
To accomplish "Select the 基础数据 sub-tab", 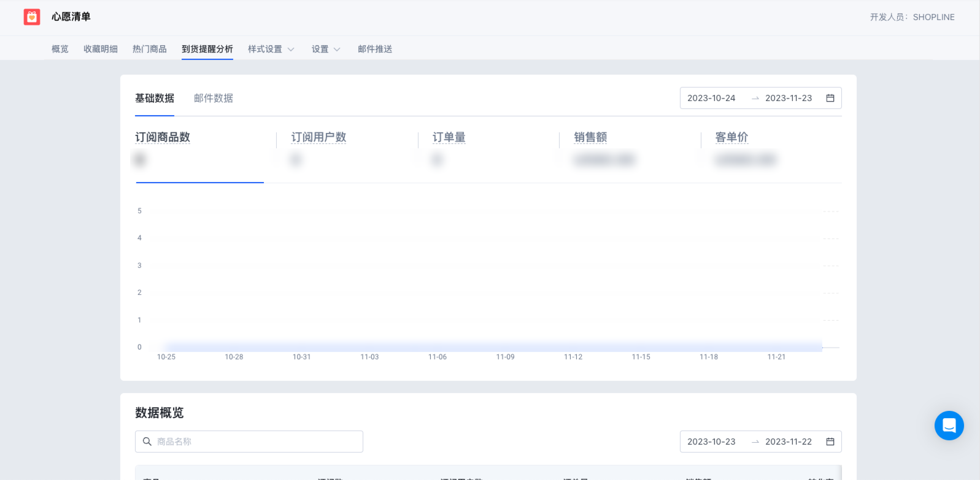I will (154, 98).
